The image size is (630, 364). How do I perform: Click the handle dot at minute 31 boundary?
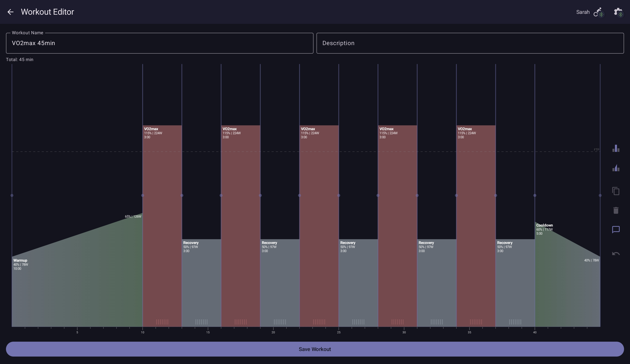click(417, 195)
